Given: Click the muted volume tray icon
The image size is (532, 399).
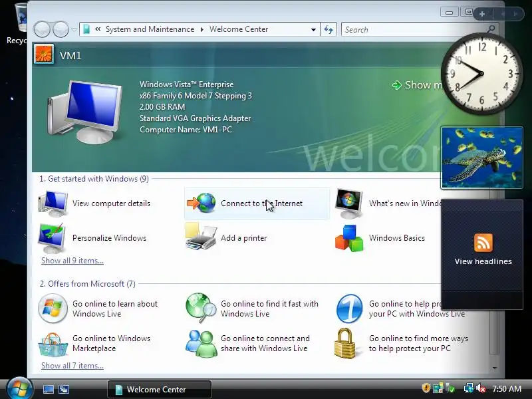Looking at the screenshot, I should pos(480,388).
